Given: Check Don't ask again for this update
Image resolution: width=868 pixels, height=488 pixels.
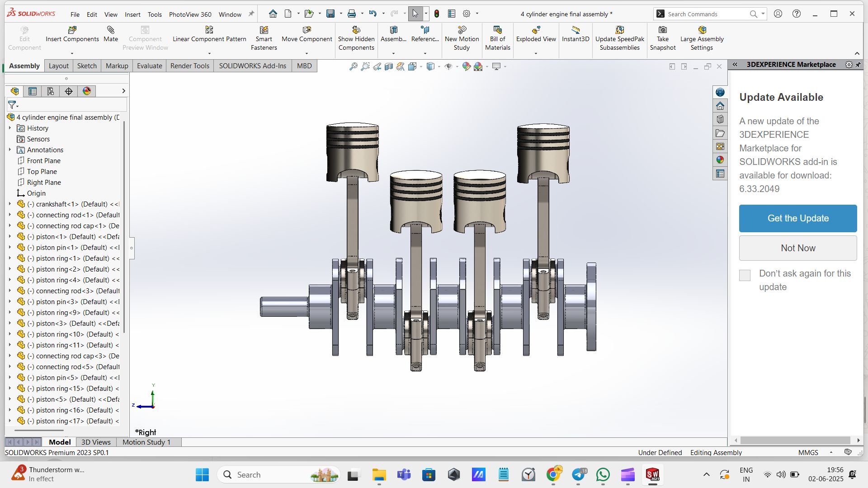Looking at the screenshot, I should point(745,275).
